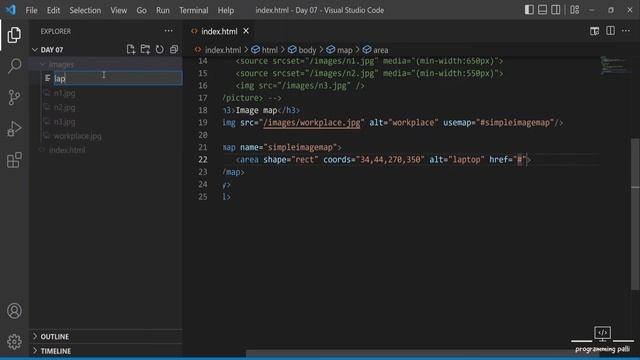Open the File menu
Screen dimensions: 640x360
point(31,10)
